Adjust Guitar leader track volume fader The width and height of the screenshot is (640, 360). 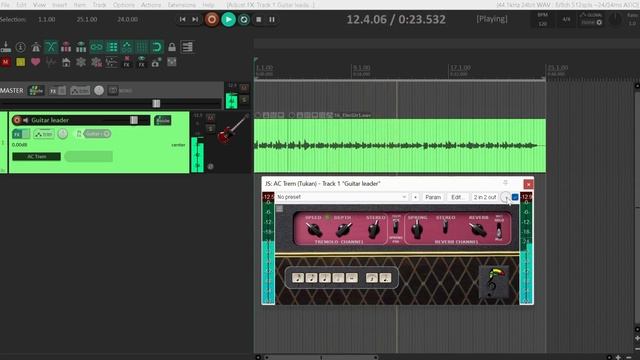[x=133, y=120]
